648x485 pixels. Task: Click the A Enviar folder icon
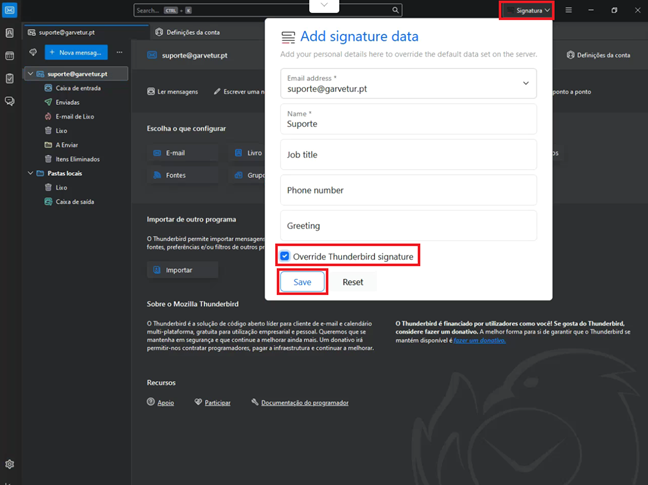[x=48, y=145]
